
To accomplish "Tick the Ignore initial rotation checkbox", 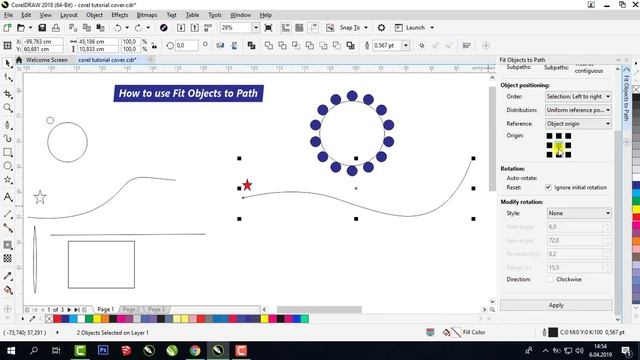I will click(x=548, y=187).
